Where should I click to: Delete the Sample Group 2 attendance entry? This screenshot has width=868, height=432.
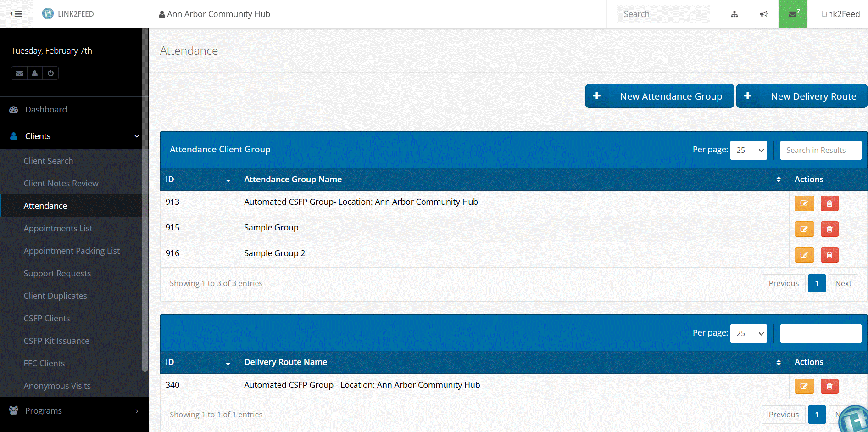pyautogui.click(x=829, y=255)
